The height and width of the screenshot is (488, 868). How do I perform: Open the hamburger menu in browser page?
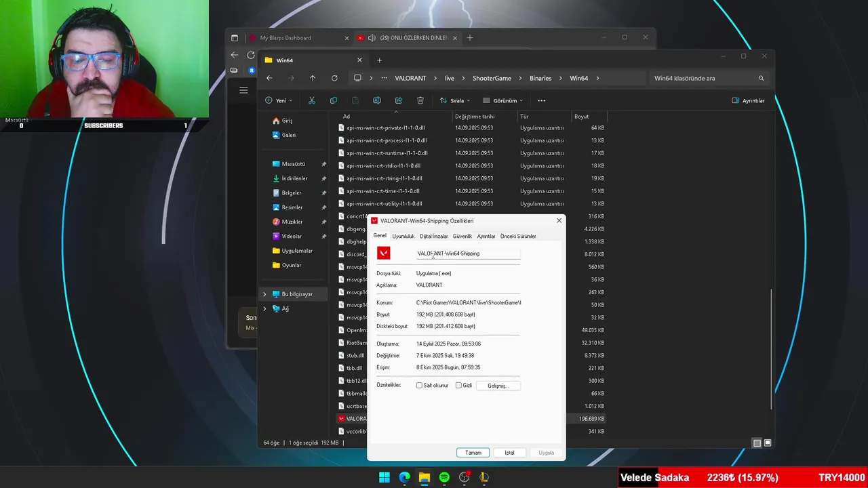click(243, 89)
